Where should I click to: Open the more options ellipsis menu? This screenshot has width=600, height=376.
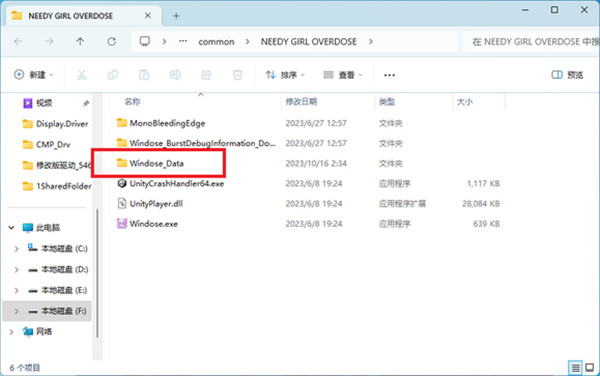click(x=390, y=75)
